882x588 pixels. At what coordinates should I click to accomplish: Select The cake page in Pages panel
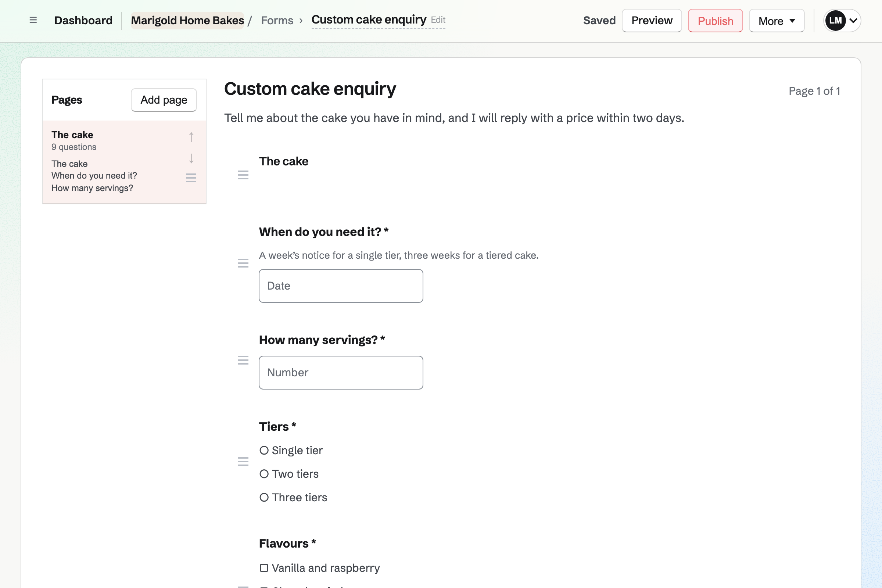coord(124,162)
